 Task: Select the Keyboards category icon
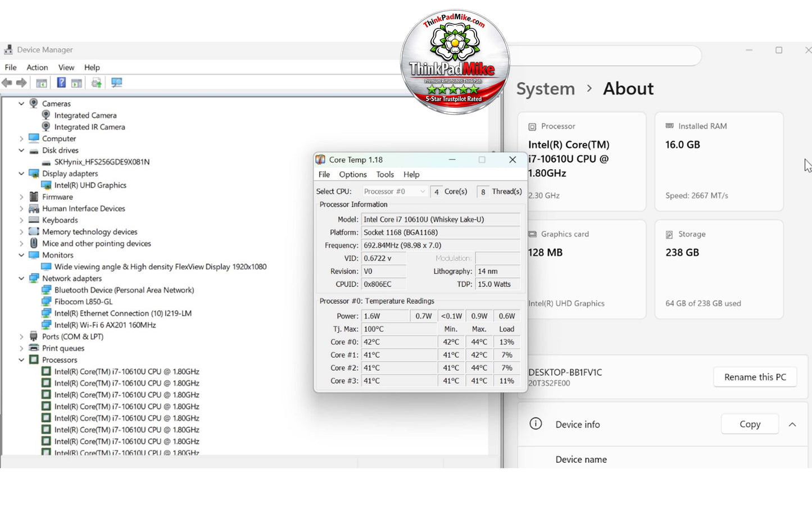[x=34, y=220]
